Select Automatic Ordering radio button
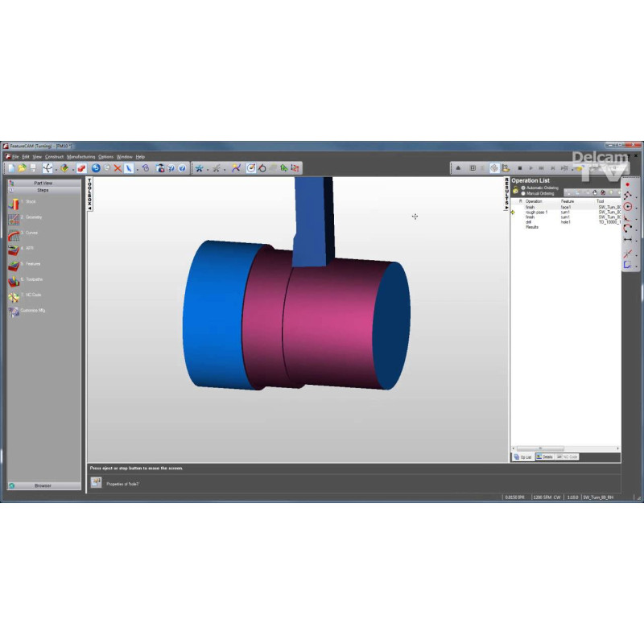Image resolution: width=644 pixels, height=644 pixels. (523, 188)
